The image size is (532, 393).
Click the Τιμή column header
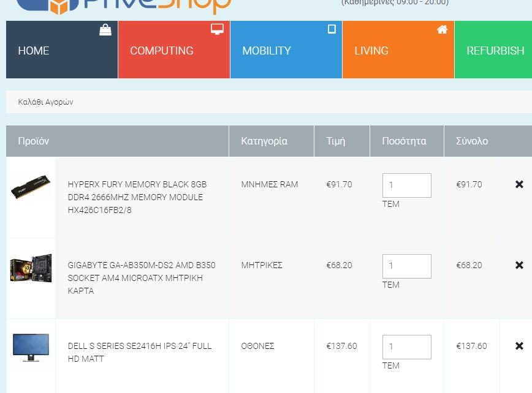point(342,141)
